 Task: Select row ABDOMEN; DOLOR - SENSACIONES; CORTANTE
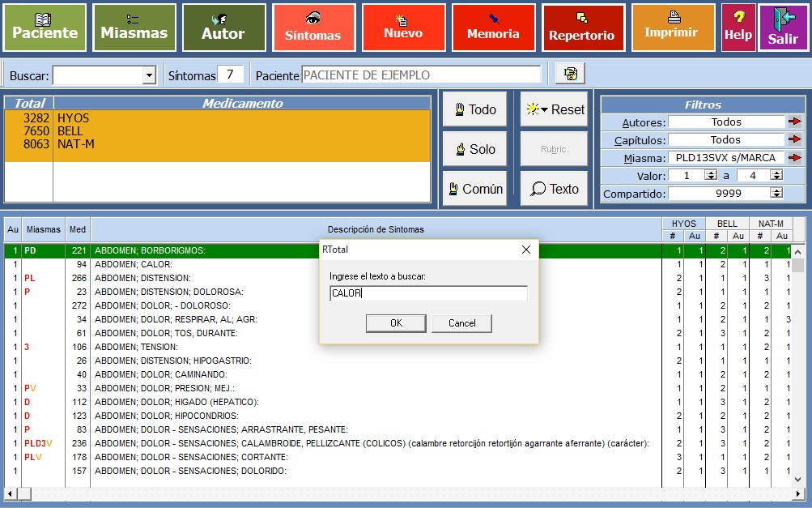397,457
